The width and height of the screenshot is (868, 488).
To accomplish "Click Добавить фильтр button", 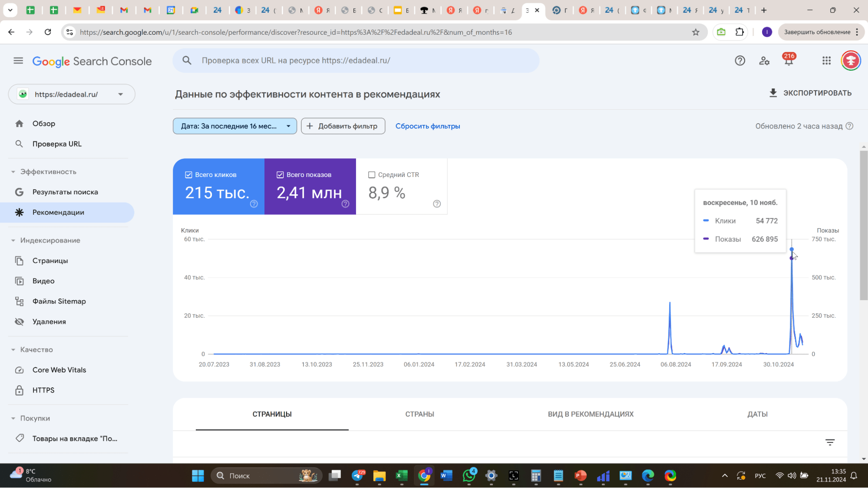I will coord(343,126).
